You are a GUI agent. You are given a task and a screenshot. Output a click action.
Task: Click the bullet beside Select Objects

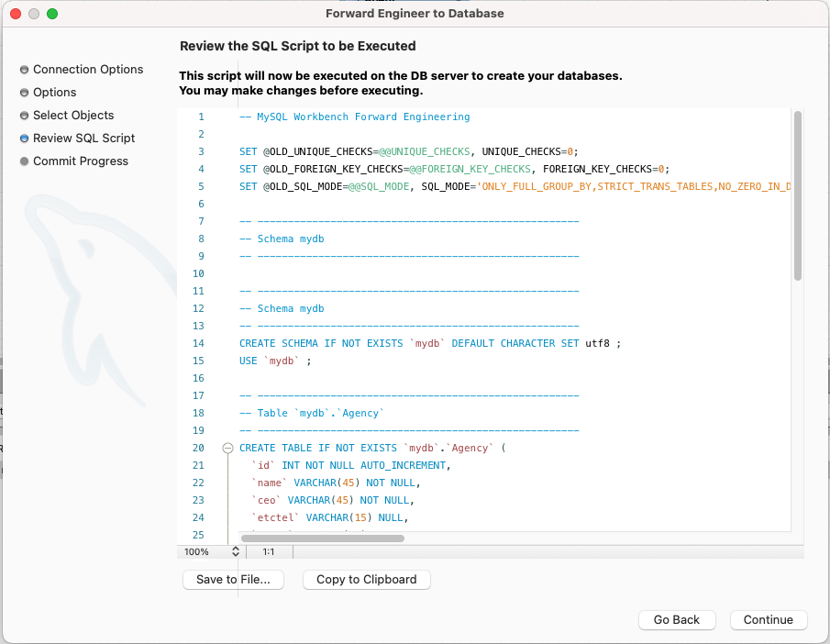pos(24,116)
